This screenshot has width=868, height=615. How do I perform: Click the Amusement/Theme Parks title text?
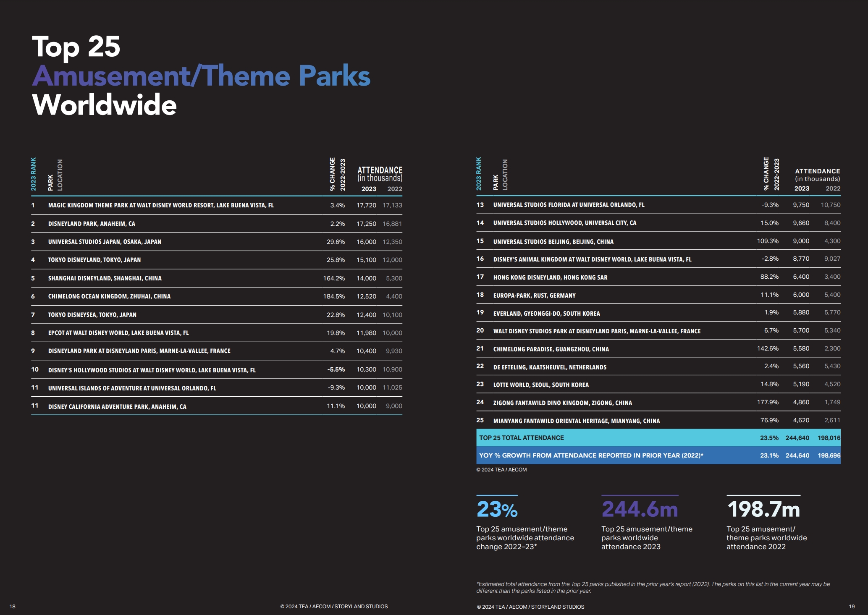coord(201,76)
